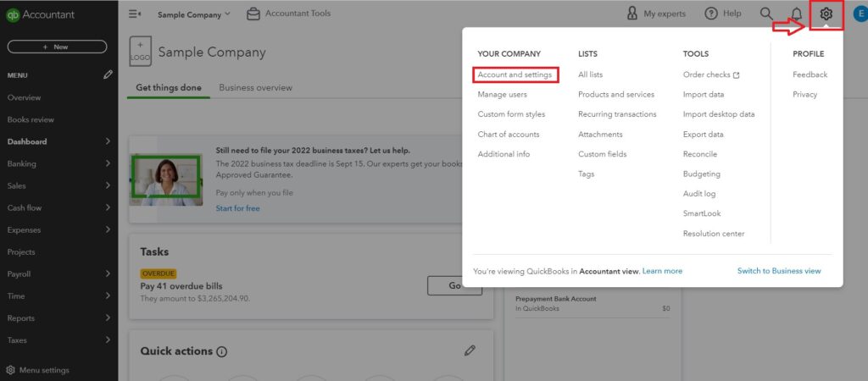
Task: Open Projects in the sidebar
Action: [21, 251]
